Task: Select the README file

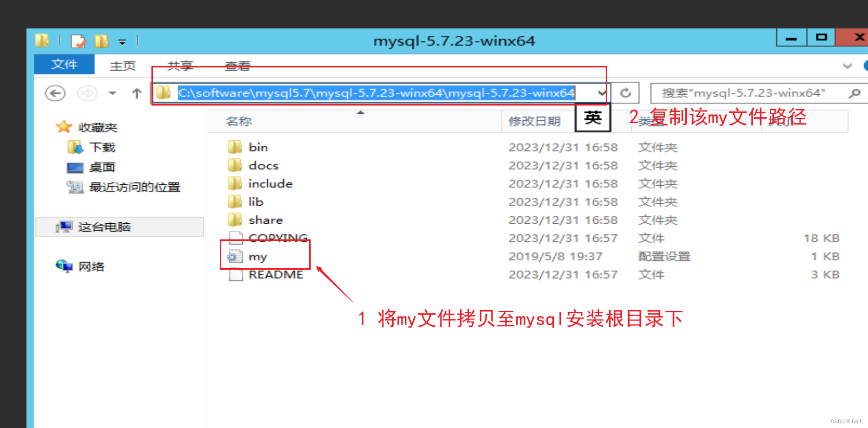Action: click(x=276, y=275)
